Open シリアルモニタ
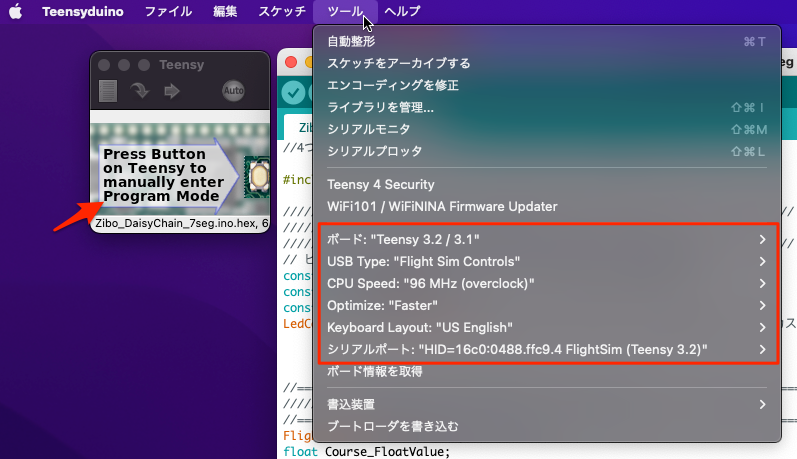Image resolution: width=797 pixels, height=459 pixels. pyautogui.click(x=547, y=129)
